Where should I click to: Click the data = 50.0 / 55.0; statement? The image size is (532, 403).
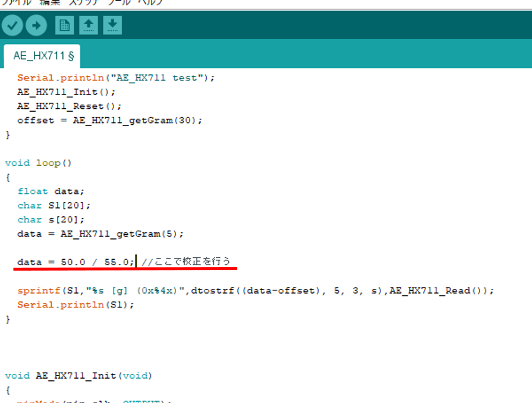(75, 262)
